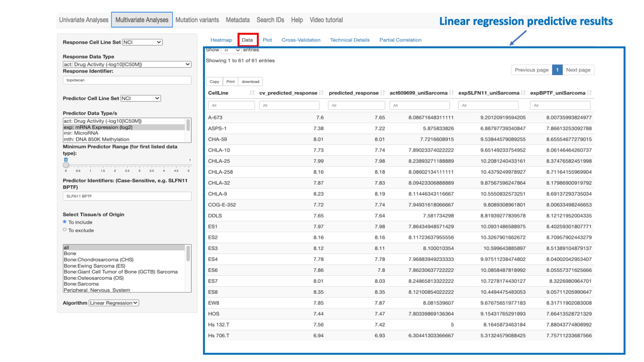
Task: Open the Show entries dropdown
Action: click(232, 49)
